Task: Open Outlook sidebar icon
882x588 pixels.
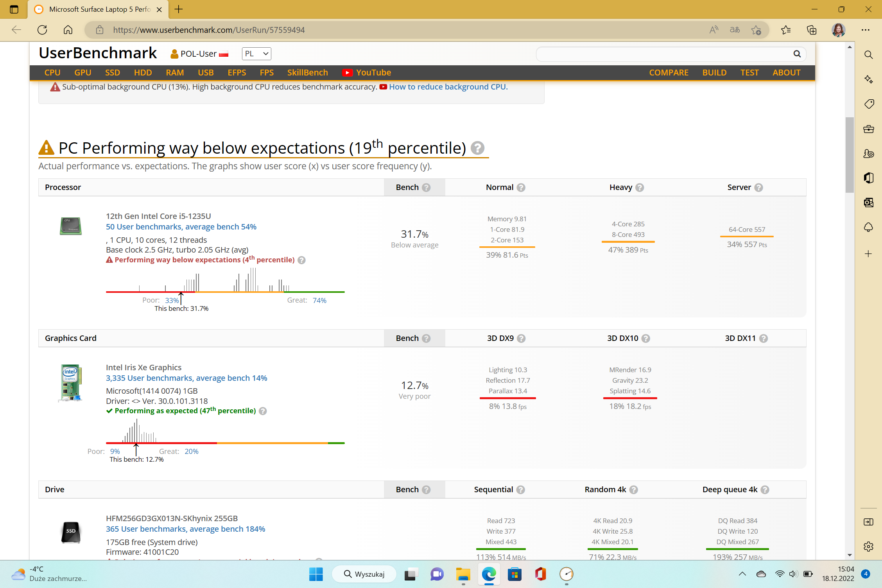Action: tap(869, 203)
